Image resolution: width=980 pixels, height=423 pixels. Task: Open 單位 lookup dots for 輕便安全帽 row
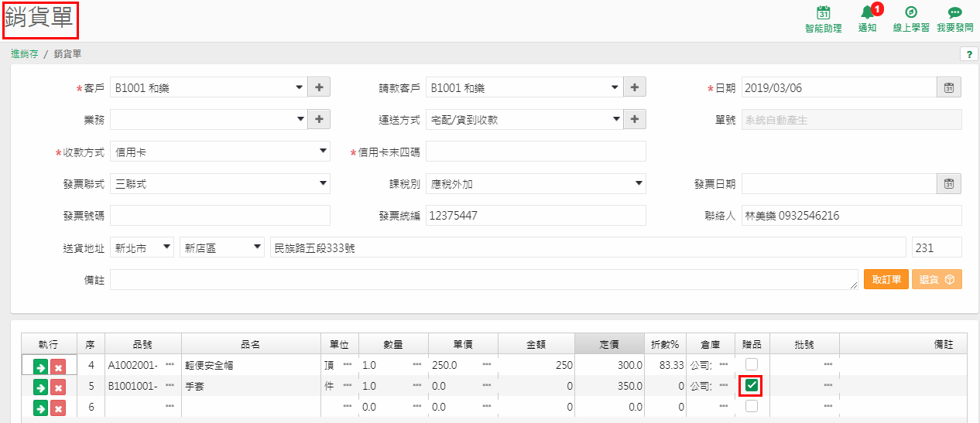coord(348,364)
